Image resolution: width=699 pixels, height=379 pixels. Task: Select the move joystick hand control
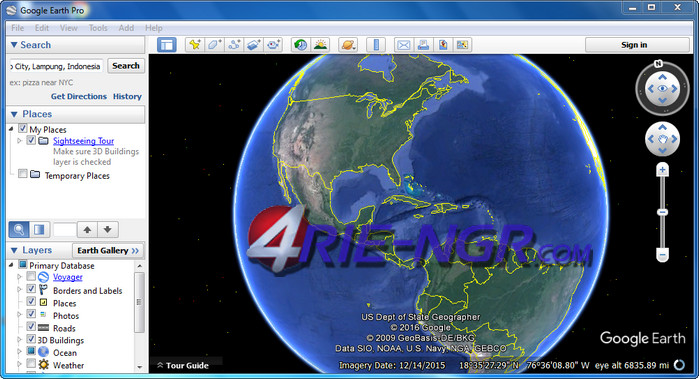point(662,139)
